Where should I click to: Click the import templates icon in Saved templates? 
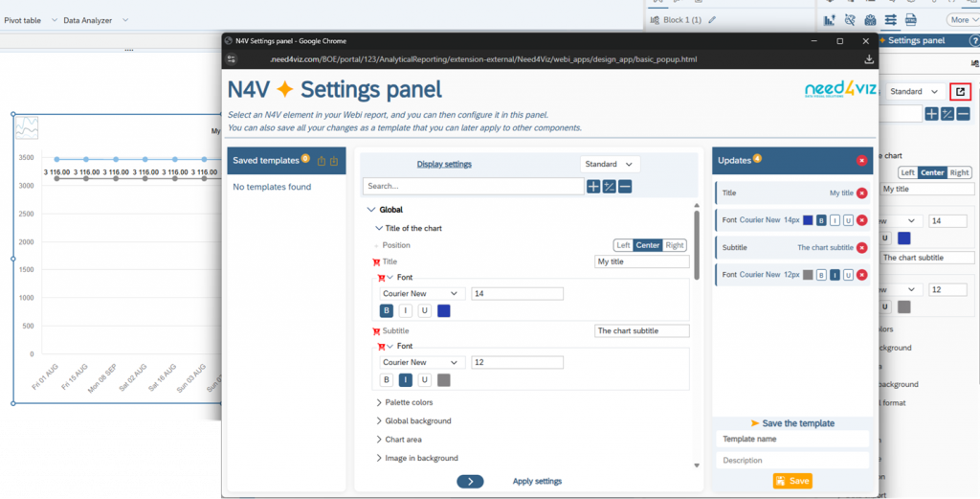[334, 161]
